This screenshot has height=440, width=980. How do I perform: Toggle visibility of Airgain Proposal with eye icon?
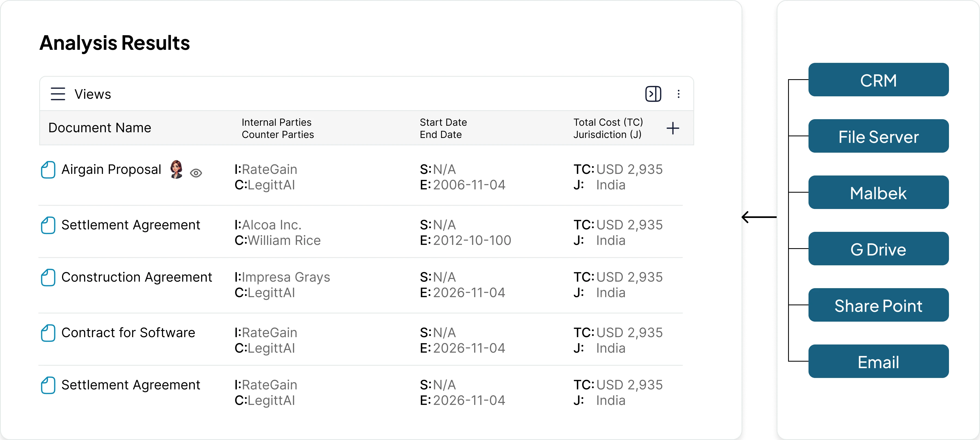[x=197, y=173]
